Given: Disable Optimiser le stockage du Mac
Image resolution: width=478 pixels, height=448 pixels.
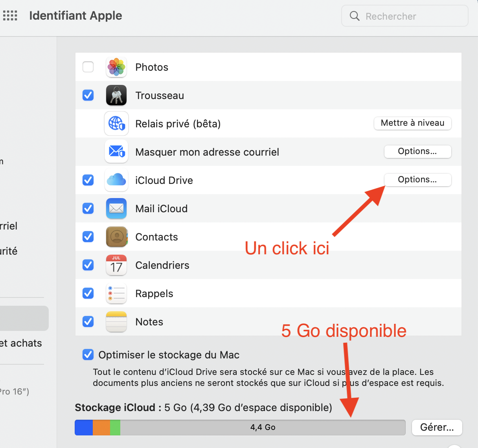Looking at the screenshot, I should point(88,355).
